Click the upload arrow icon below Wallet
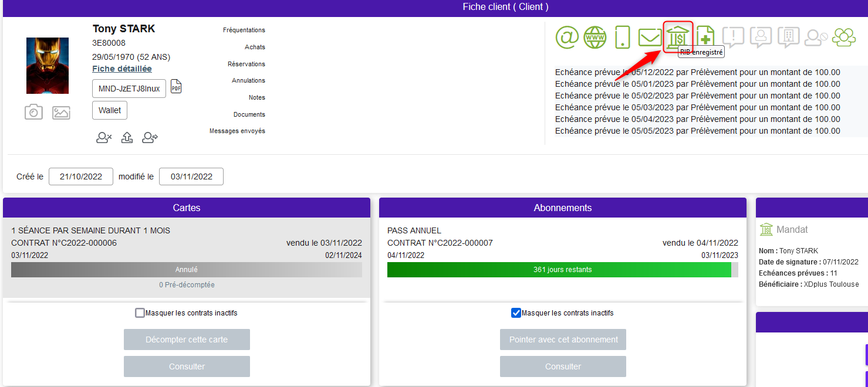 (x=127, y=138)
